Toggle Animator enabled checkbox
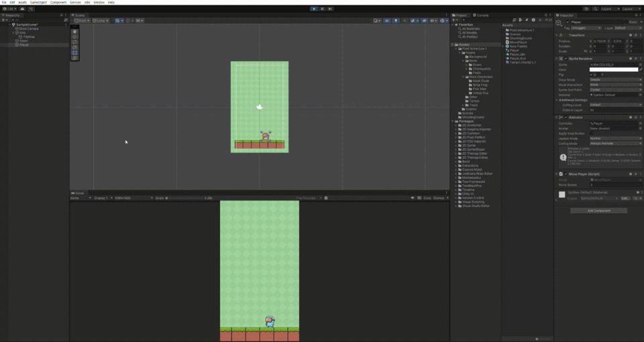The image size is (644, 342). coord(566,117)
